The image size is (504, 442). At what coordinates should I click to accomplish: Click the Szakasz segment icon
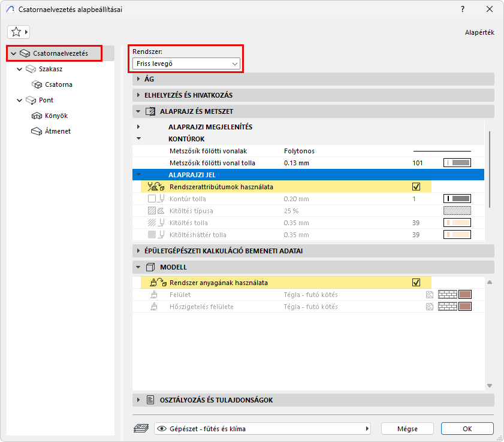coord(31,69)
